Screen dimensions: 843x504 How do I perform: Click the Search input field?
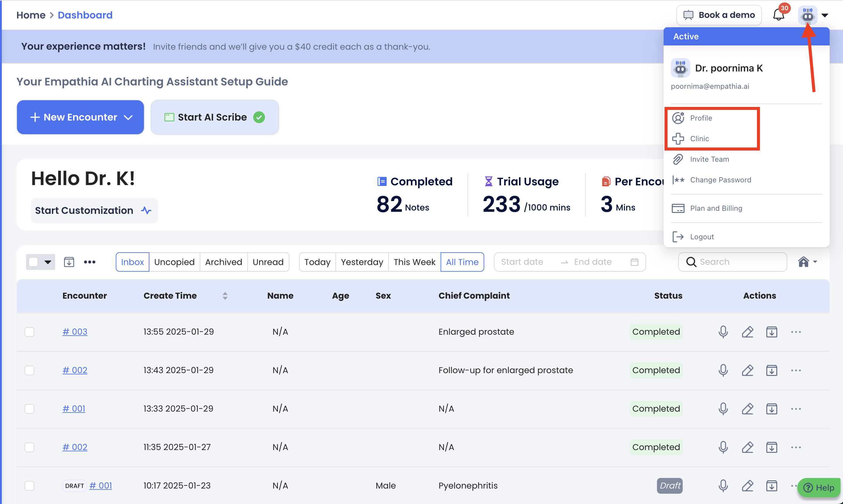(737, 262)
